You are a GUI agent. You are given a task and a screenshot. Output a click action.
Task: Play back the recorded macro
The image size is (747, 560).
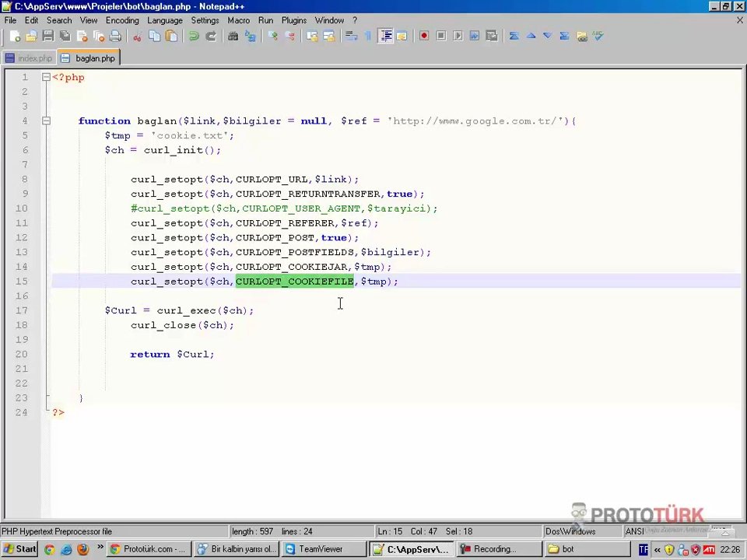pos(458,37)
